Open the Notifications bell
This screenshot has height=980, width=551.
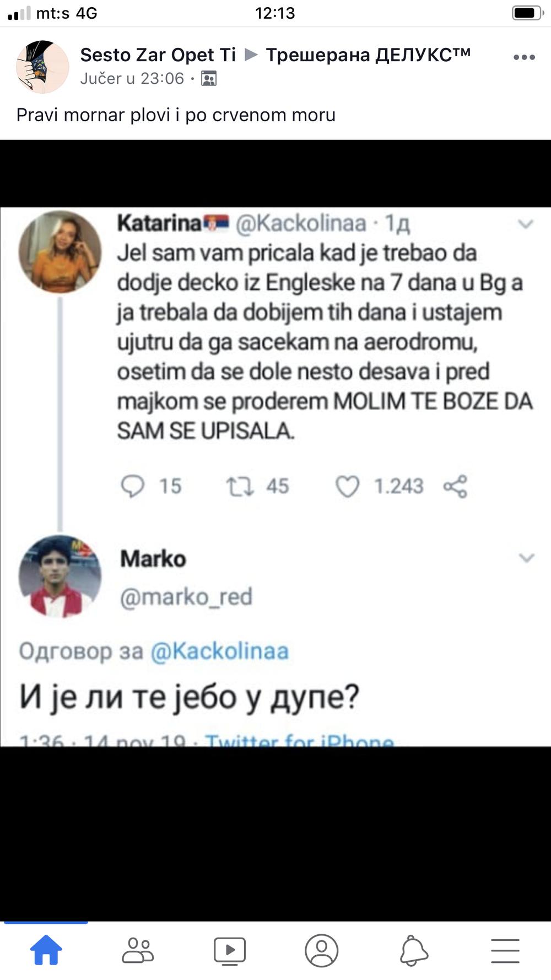tap(413, 950)
